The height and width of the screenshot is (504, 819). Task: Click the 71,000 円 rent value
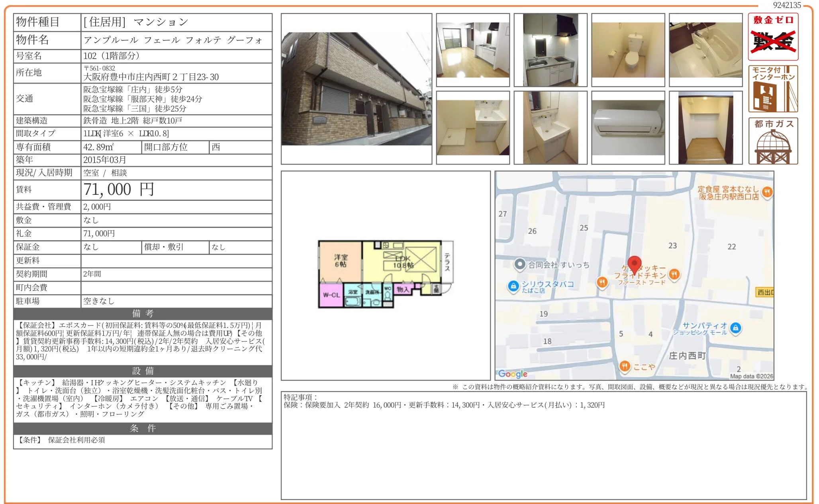click(119, 190)
